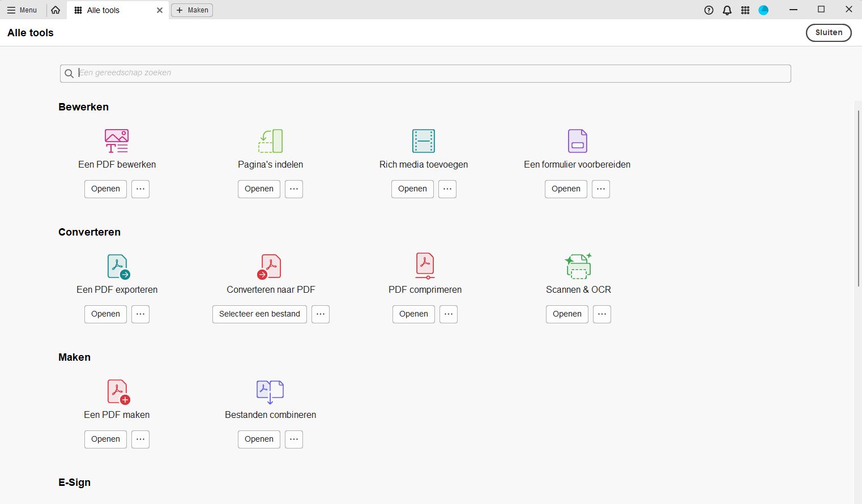862x504 pixels.
Task: Open the overflow menu for Scannen & OCR
Action: click(x=602, y=314)
